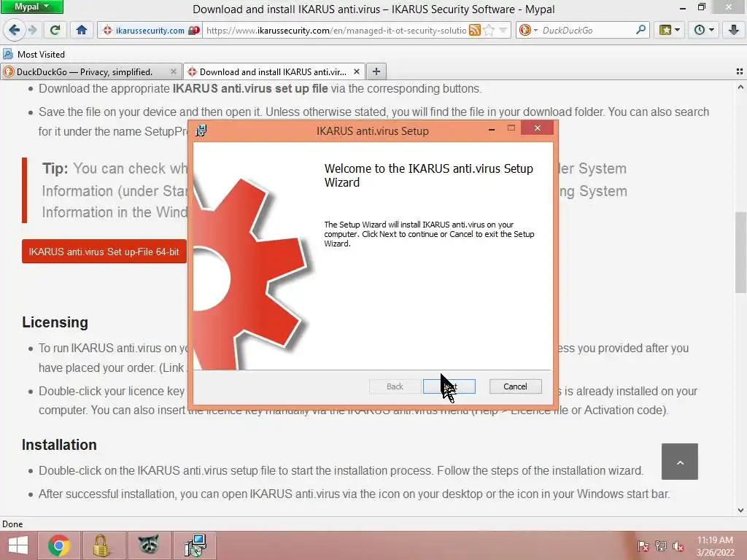Screen dimensions: 747x560
Task: Go forward with the browser forward arrow
Action: 32,30
